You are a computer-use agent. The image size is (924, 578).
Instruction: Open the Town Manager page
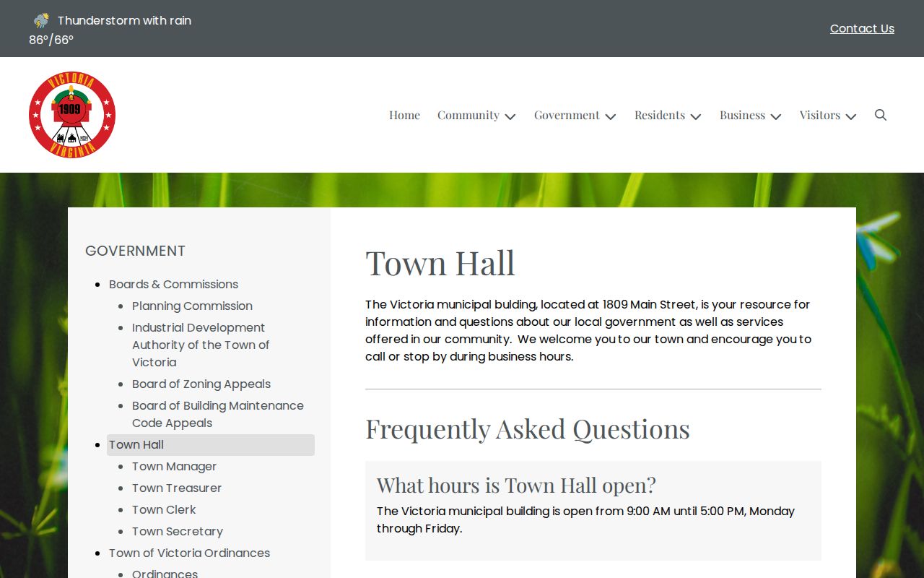point(174,466)
